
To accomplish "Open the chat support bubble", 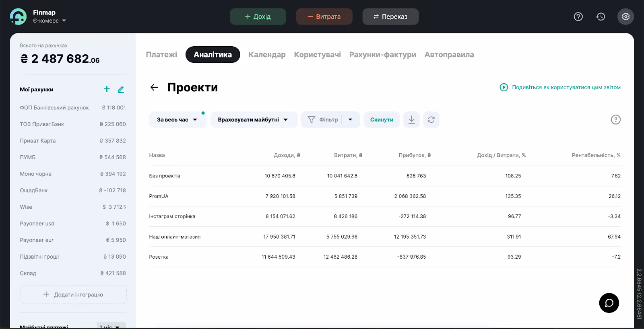I will 609,303.
